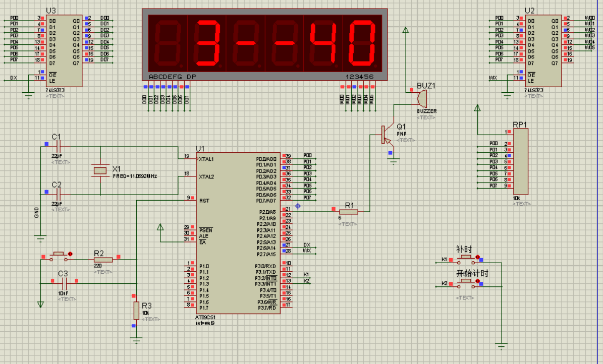The image size is (603, 364).
Task: Select resistor R1 near pin P2.0
Action: [x=349, y=212]
